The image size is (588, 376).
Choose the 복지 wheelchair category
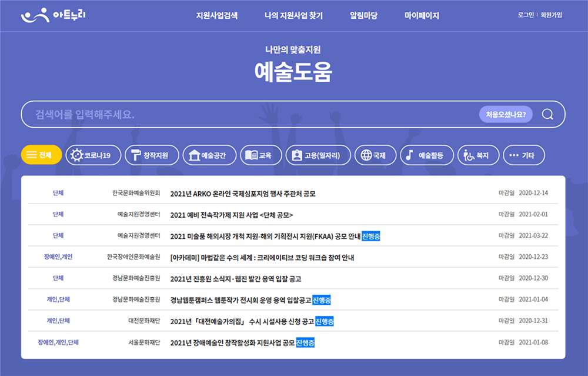point(477,155)
